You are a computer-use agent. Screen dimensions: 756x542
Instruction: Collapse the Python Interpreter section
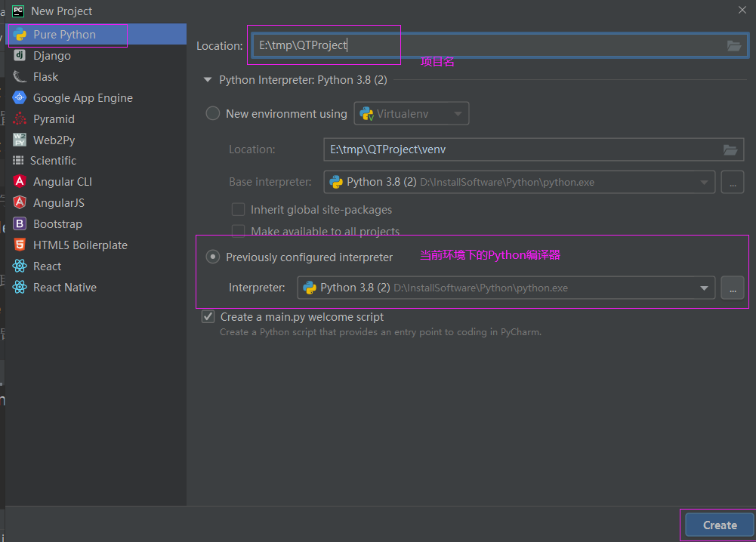208,80
